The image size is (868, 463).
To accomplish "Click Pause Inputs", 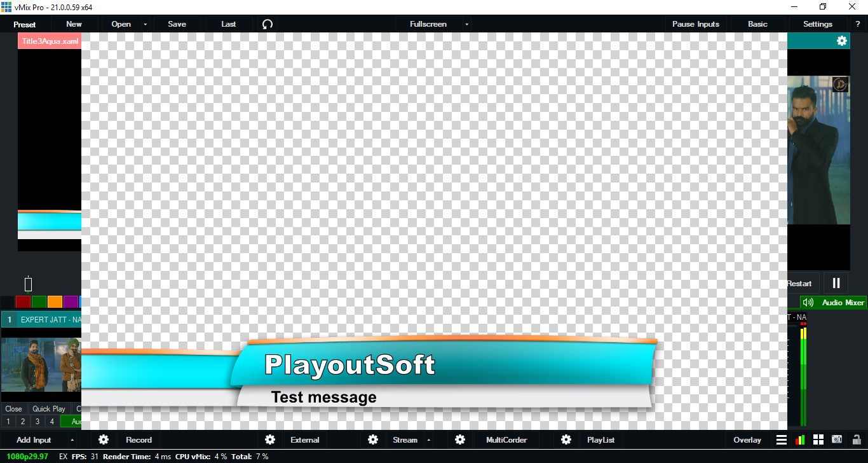I will click(x=696, y=24).
